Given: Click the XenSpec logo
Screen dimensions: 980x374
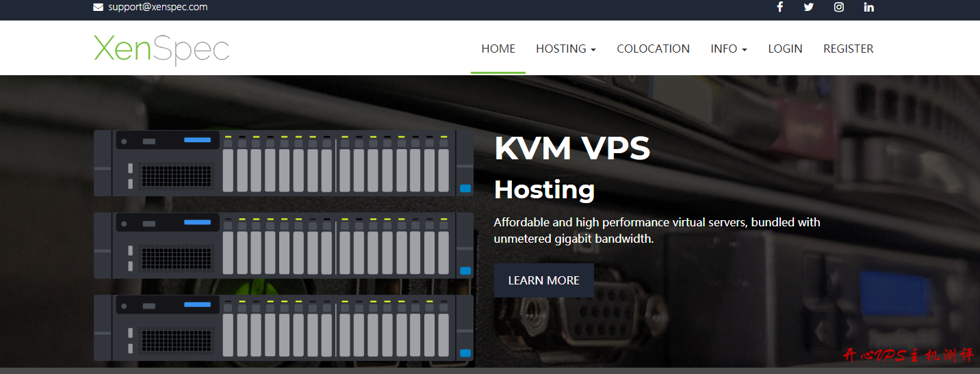Looking at the screenshot, I should coord(162,49).
